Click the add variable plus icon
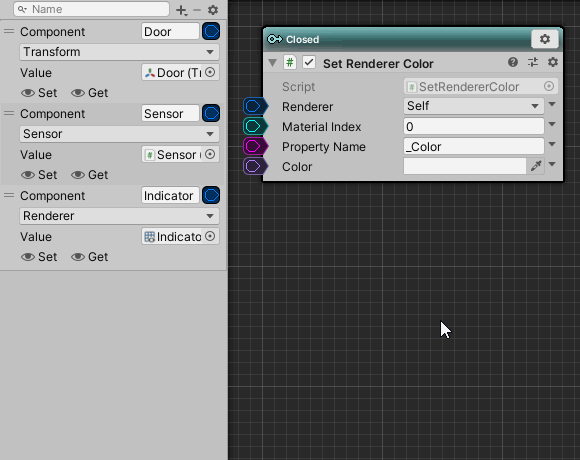 [x=181, y=10]
